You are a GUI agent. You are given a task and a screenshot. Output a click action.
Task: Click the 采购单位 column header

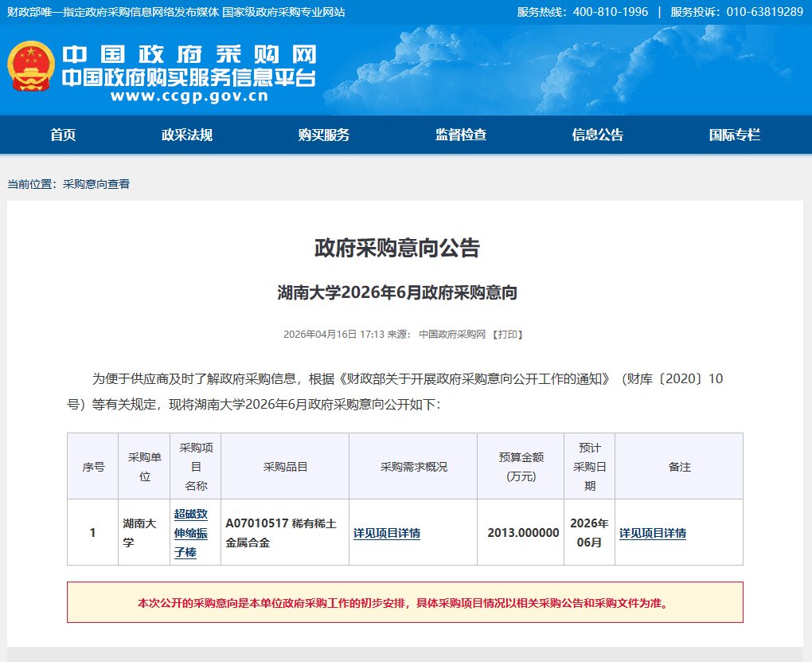[x=144, y=467]
